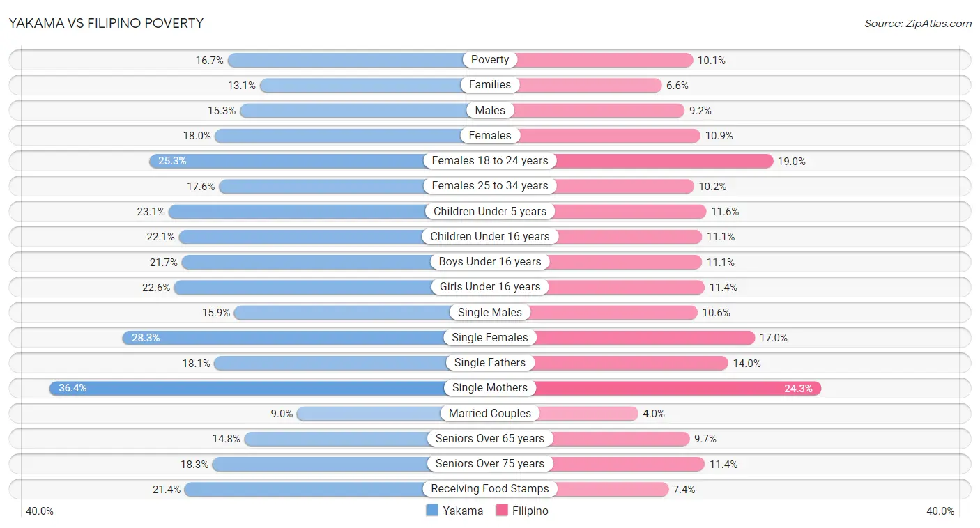Select the Children Under 5 years label
980x528 pixels.
pos(490,211)
